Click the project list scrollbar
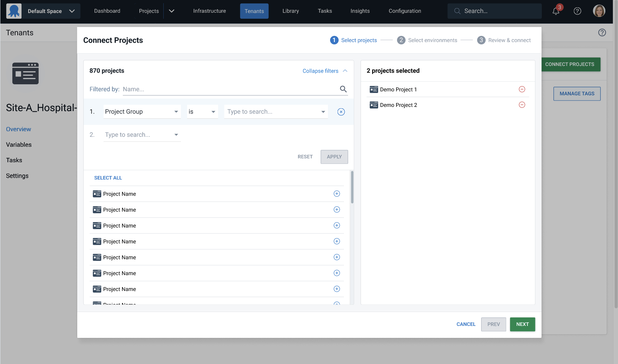 point(352,187)
